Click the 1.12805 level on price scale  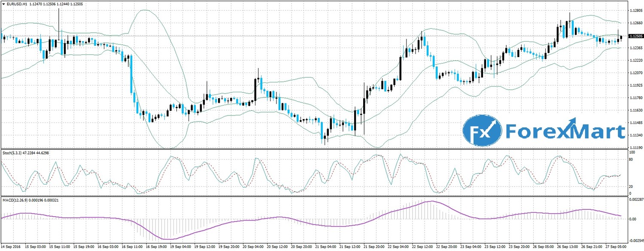tap(635, 10)
